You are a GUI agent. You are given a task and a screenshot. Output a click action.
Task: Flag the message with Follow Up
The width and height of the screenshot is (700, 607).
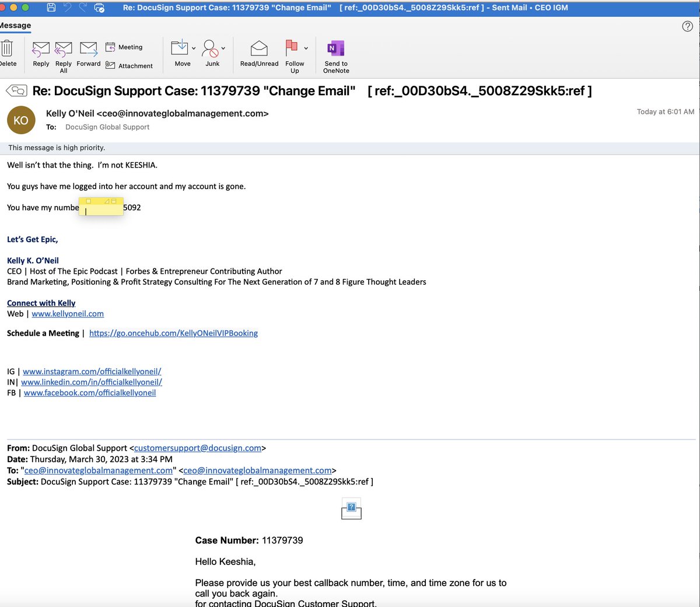click(292, 48)
